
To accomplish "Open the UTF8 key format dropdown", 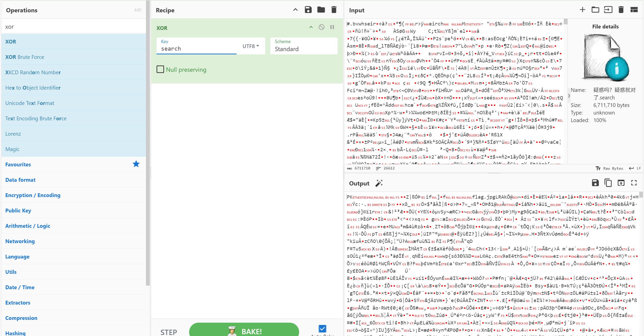I will coord(251,46).
